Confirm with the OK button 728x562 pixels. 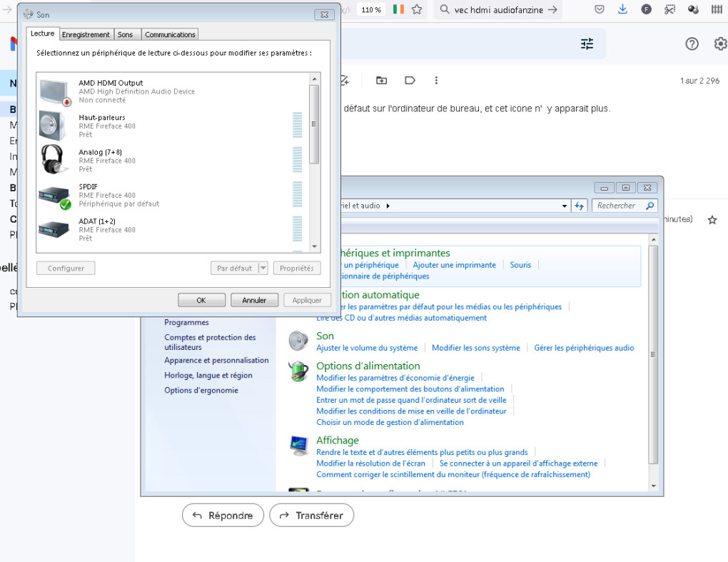201,300
